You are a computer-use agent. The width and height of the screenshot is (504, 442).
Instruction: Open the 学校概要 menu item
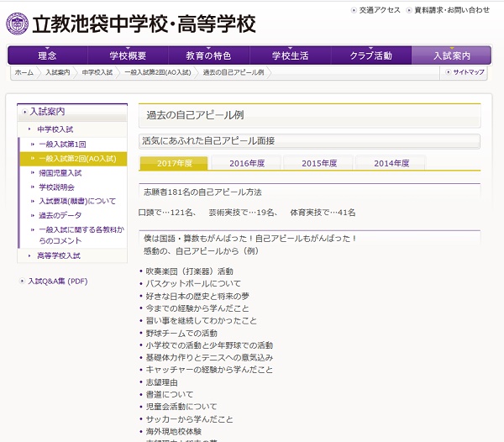point(128,55)
